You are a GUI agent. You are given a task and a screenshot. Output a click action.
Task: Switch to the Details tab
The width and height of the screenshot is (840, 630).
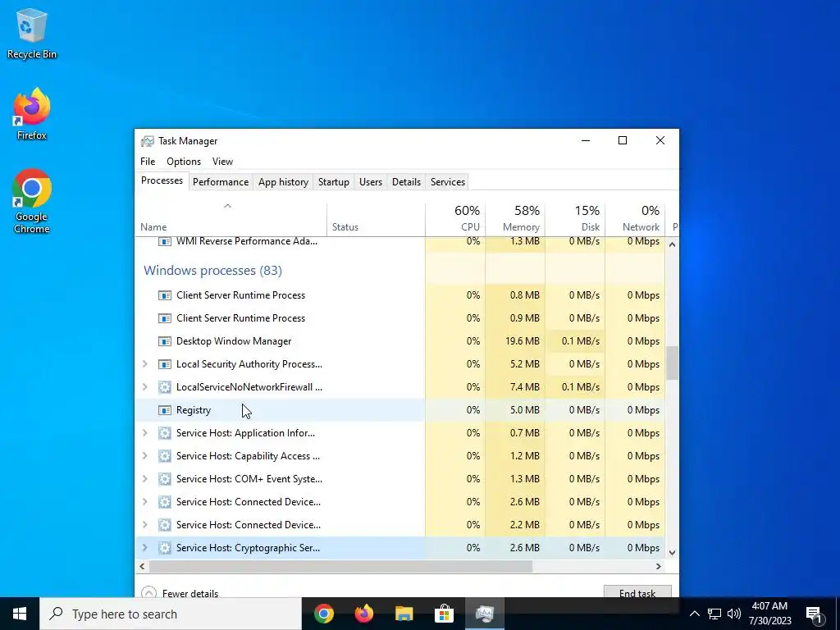pos(407,182)
